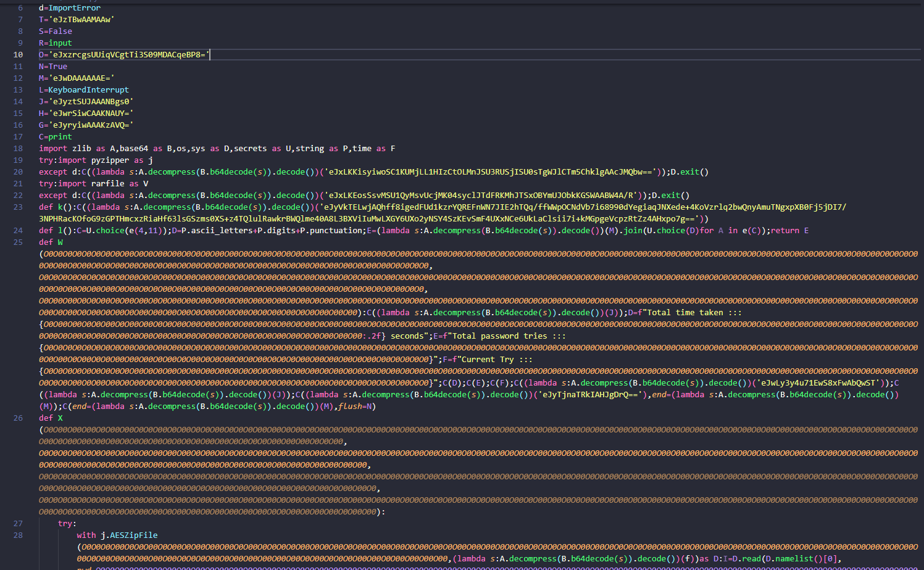
Task: Click line number 10 in the gutter
Action: click(19, 54)
